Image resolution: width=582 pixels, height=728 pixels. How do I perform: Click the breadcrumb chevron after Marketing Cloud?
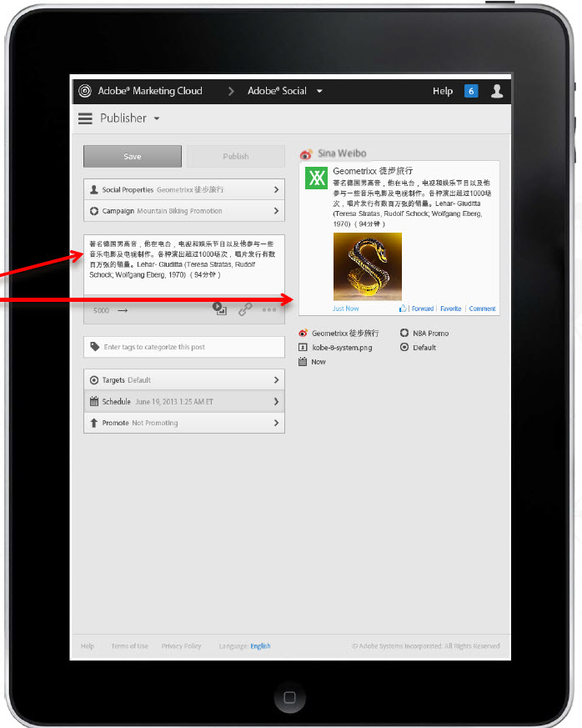[231, 91]
